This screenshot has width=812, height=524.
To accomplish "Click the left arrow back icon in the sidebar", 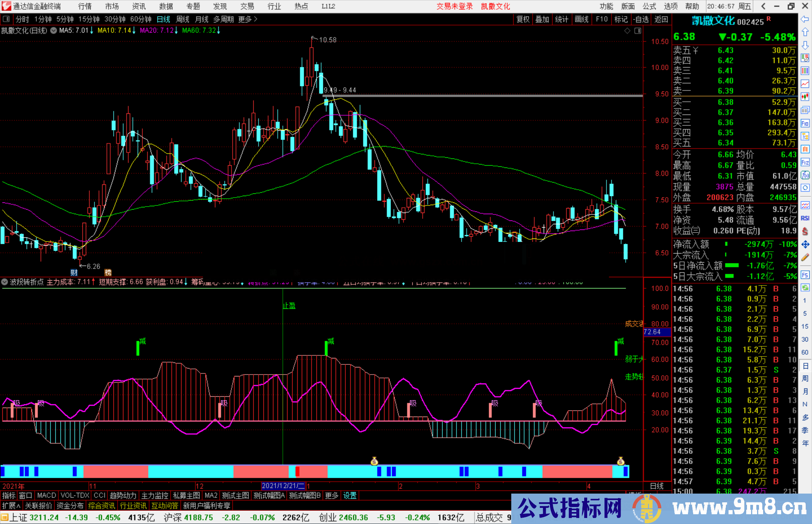I will [805, 19].
